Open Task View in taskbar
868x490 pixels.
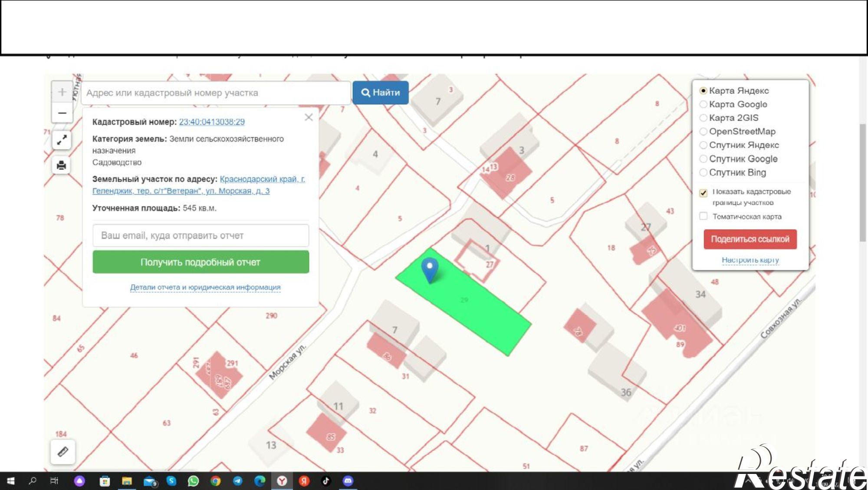point(54,481)
